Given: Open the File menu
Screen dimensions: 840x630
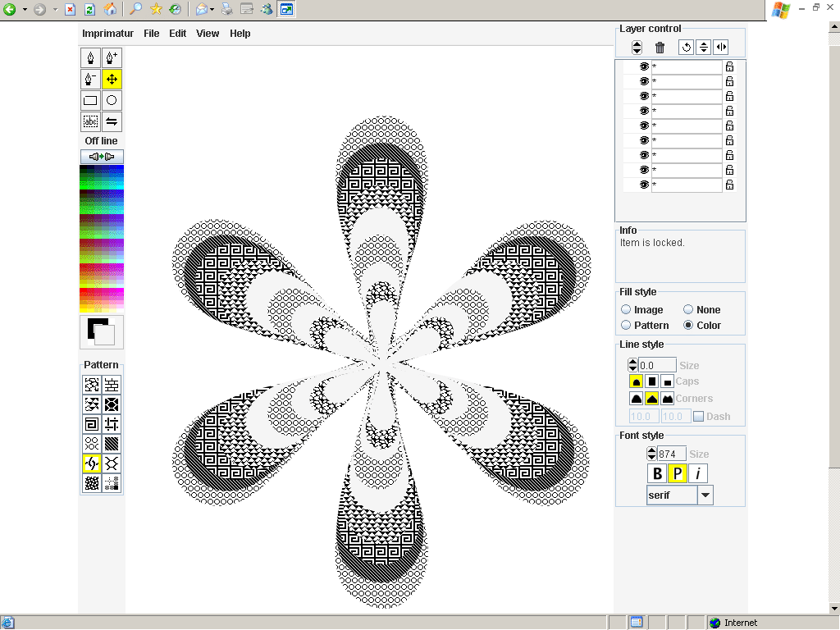Looking at the screenshot, I should pyautogui.click(x=151, y=34).
